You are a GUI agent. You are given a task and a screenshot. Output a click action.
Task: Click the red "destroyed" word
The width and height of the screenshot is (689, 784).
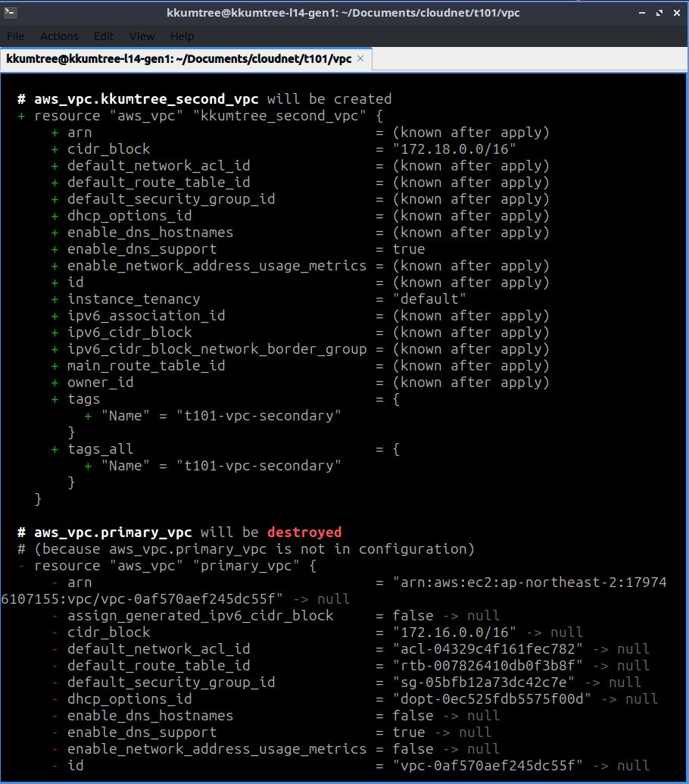[304, 533]
